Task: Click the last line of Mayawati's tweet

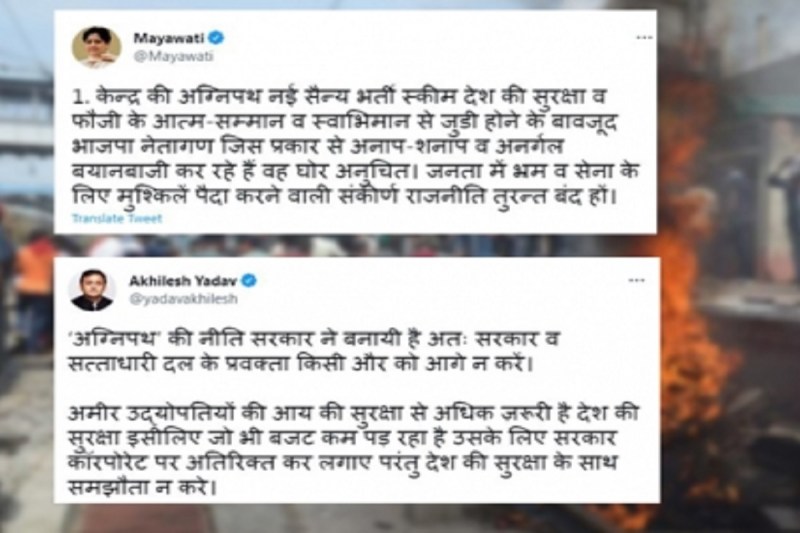Action: click(x=344, y=196)
